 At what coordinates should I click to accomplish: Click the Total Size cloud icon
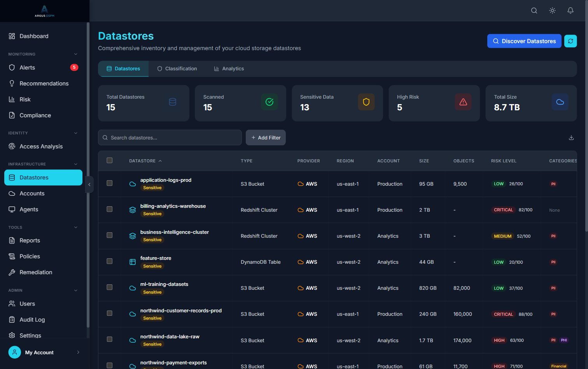click(x=560, y=102)
